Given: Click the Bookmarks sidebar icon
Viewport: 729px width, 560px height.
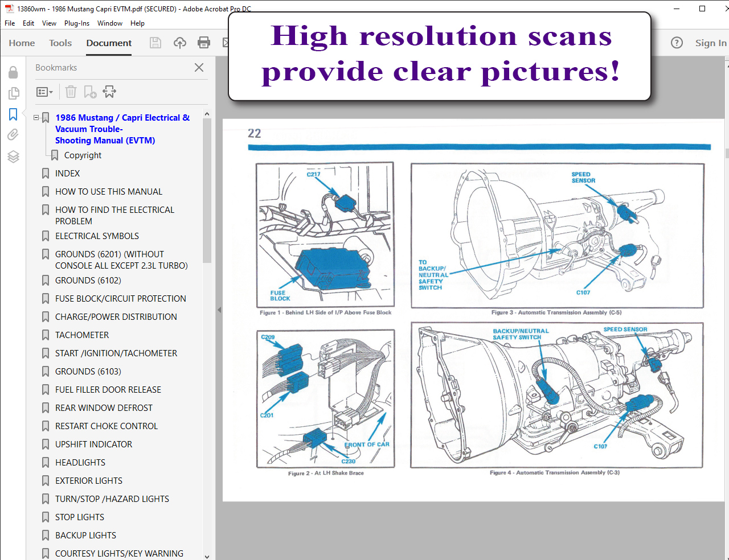Looking at the screenshot, I should click(x=13, y=114).
